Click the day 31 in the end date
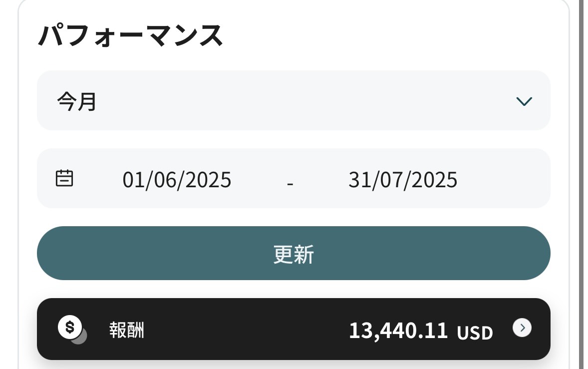Image resolution: width=588 pixels, height=369 pixels. click(x=357, y=180)
